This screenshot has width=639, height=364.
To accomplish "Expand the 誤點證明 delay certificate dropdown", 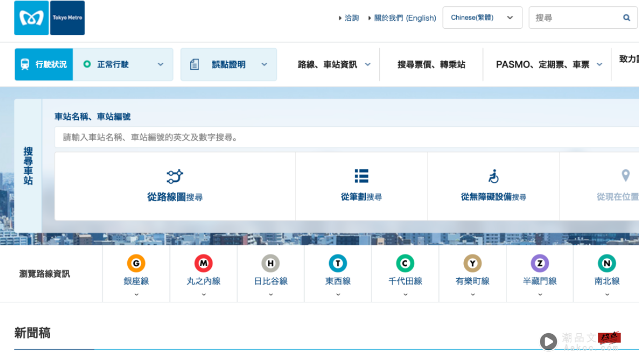I will [x=228, y=64].
